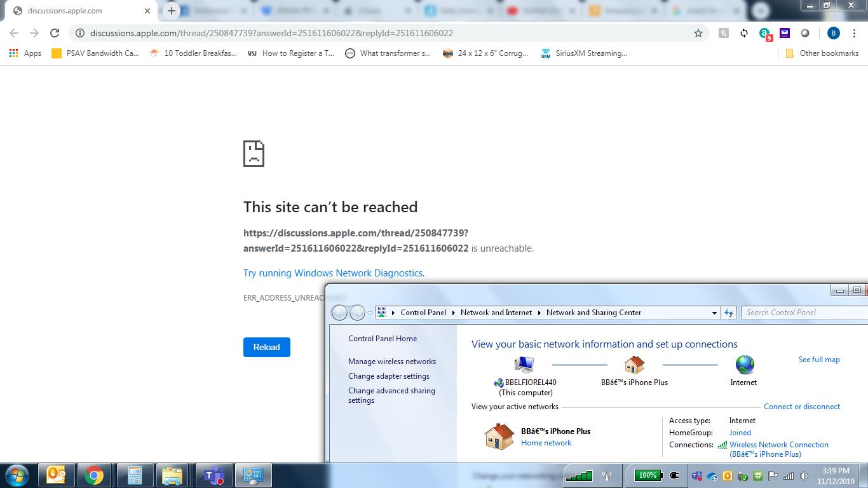Open the 'PSAV Bandwidth Ca...' bookmark

pyautogui.click(x=95, y=53)
